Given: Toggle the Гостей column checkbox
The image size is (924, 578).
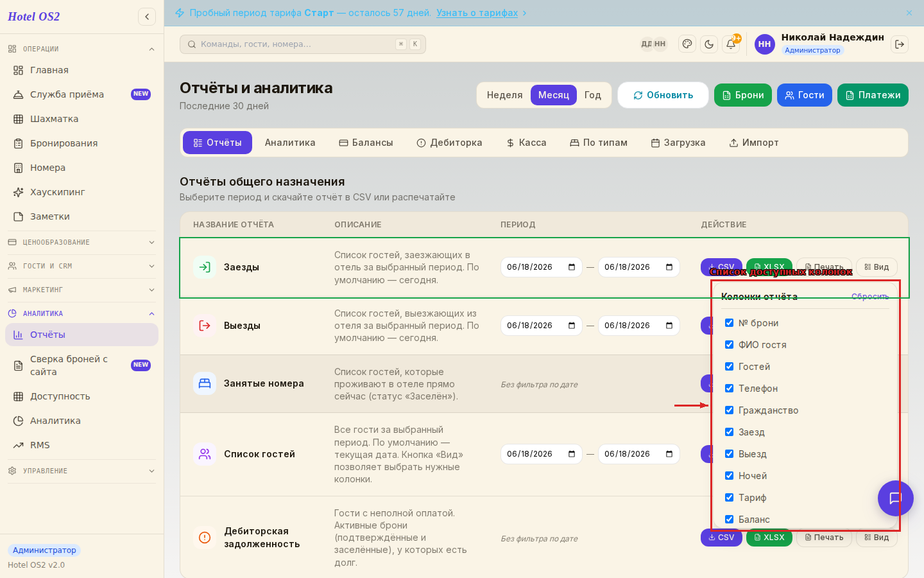Looking at the screenshot, I should (729, 367).
